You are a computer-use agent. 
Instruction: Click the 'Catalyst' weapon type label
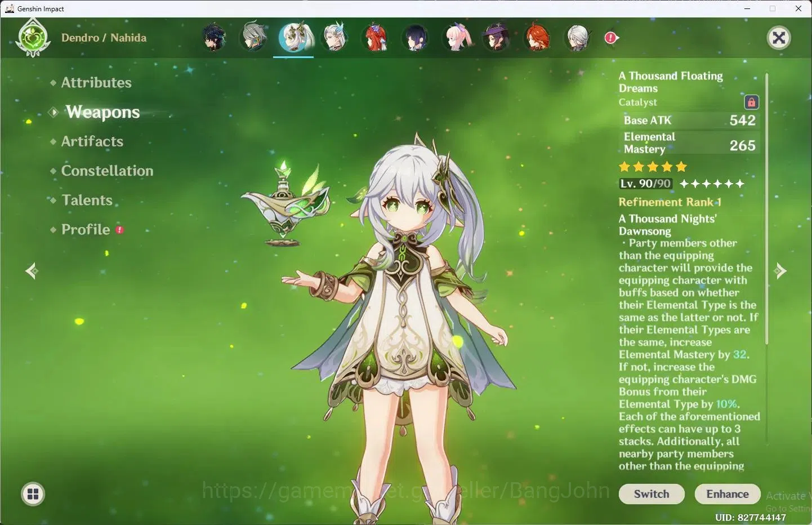tap(637, 103)
